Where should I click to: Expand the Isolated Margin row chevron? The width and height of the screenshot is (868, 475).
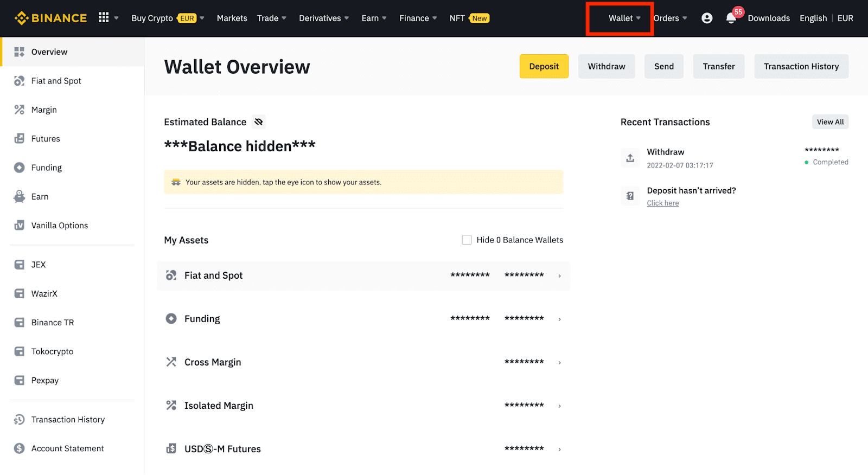click(x=559, y=406)
